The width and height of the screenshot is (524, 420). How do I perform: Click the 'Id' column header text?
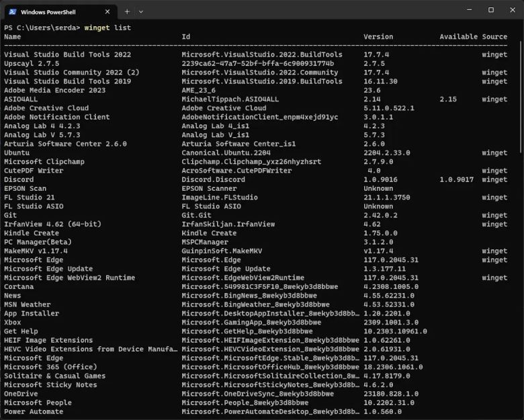(x=186, y=36)
